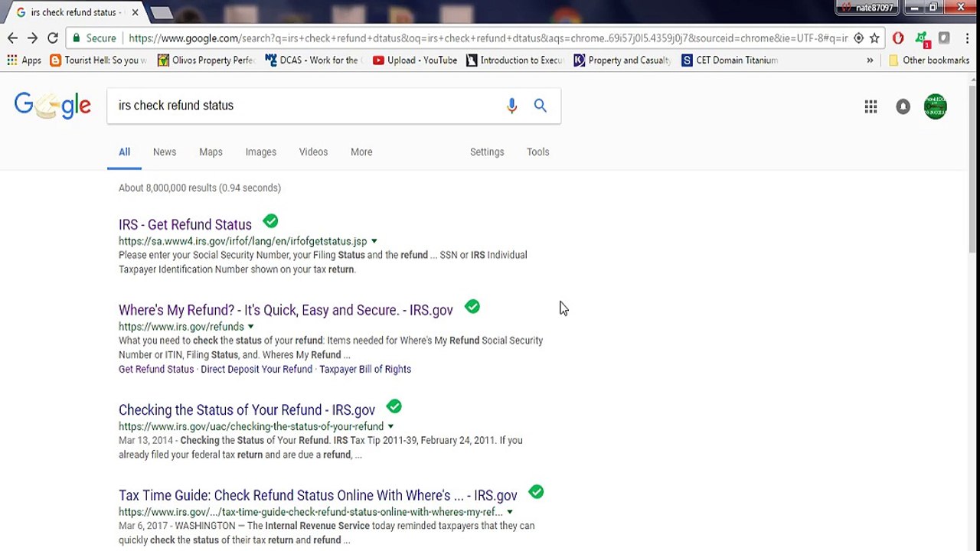This screenshot has width=980, height=551.
Task: Open the Upload - YouTube bookmark
Action: [415, 60]
